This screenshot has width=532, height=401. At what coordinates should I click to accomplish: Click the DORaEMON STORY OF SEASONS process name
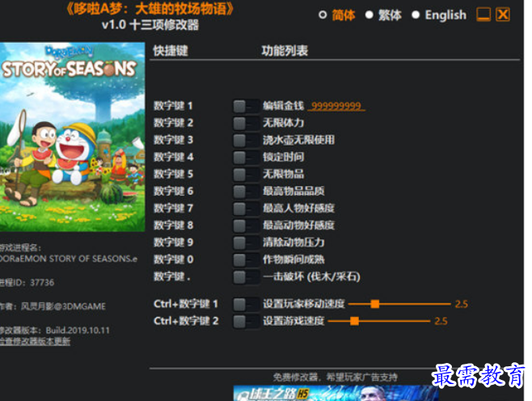click(x=69, y=259)
